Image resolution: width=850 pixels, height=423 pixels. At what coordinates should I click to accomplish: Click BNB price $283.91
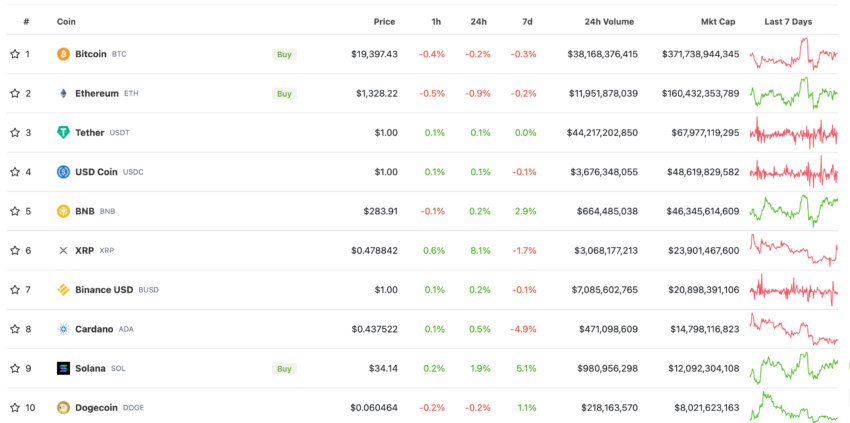(381, 211)
